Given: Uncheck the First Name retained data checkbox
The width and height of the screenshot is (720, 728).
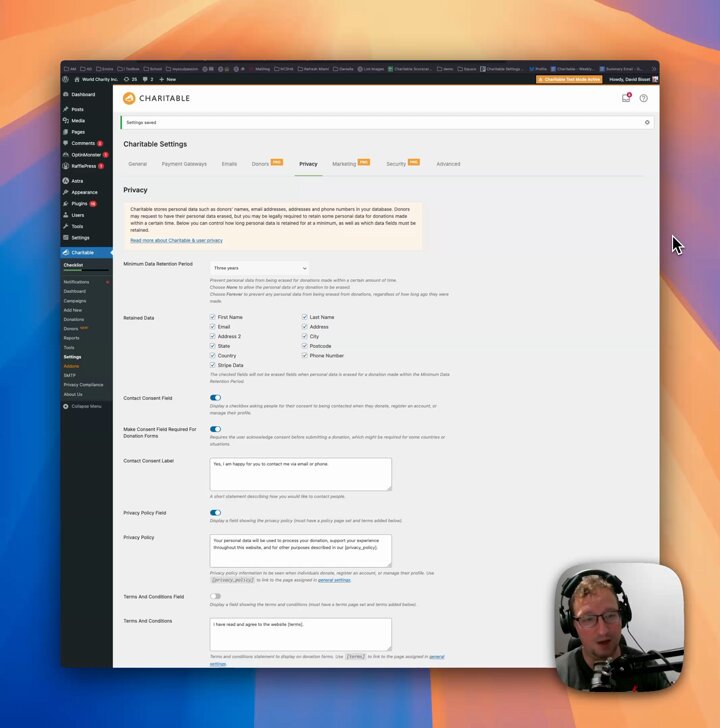Looking at the screenshot, I should (x=213, y=317).
